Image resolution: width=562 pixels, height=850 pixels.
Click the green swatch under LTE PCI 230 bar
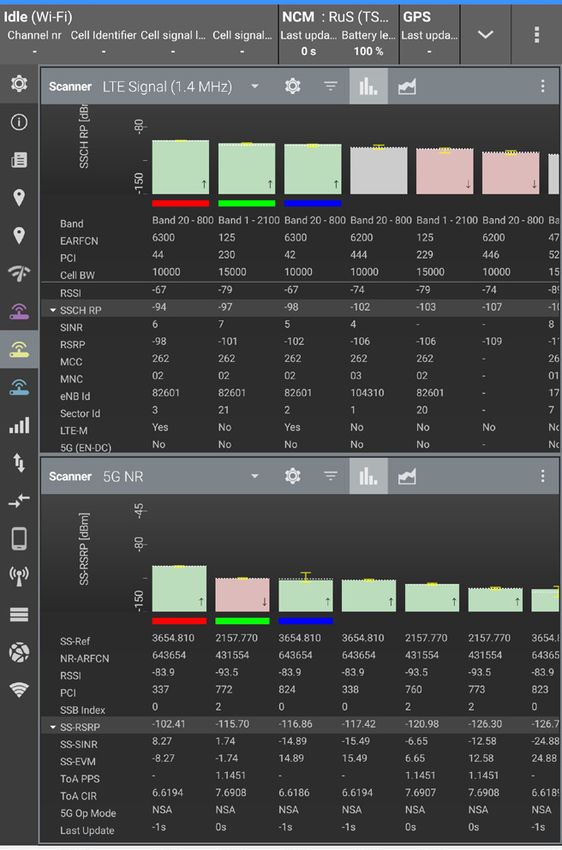[x=247, y=204]
